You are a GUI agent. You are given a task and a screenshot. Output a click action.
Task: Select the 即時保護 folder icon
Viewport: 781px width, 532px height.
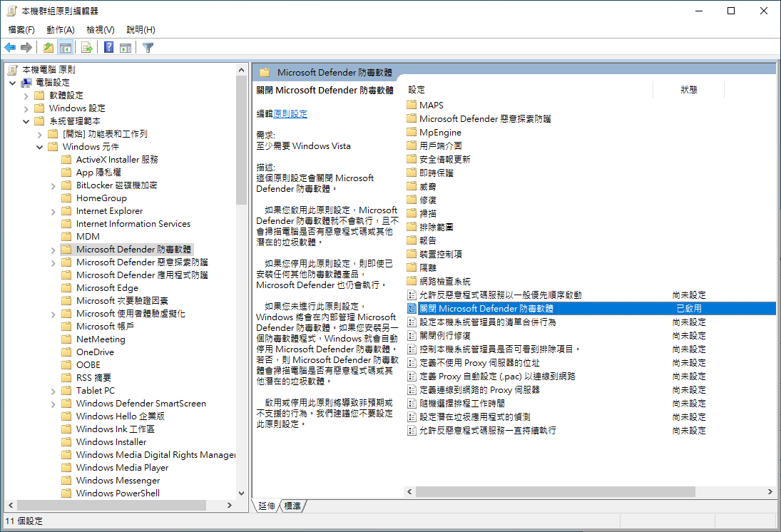412,173
